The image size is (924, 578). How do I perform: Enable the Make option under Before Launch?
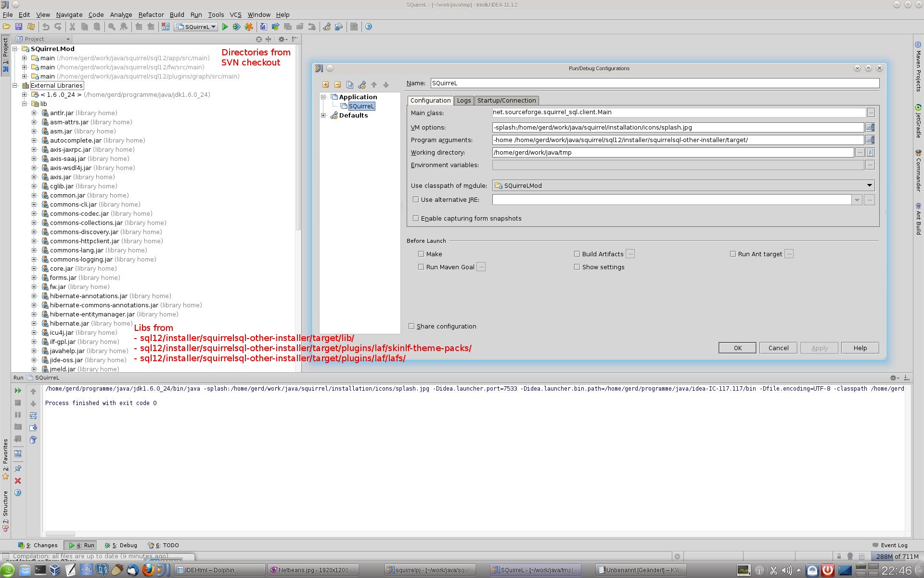pyautogui.click(x=421, y=254)
